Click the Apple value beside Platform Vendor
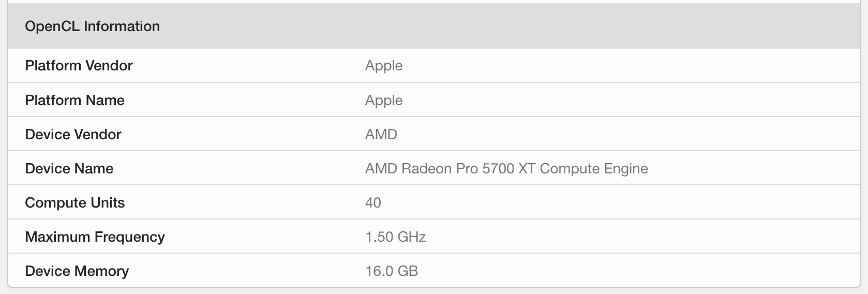The image size is (868, 294). [384, 66]
